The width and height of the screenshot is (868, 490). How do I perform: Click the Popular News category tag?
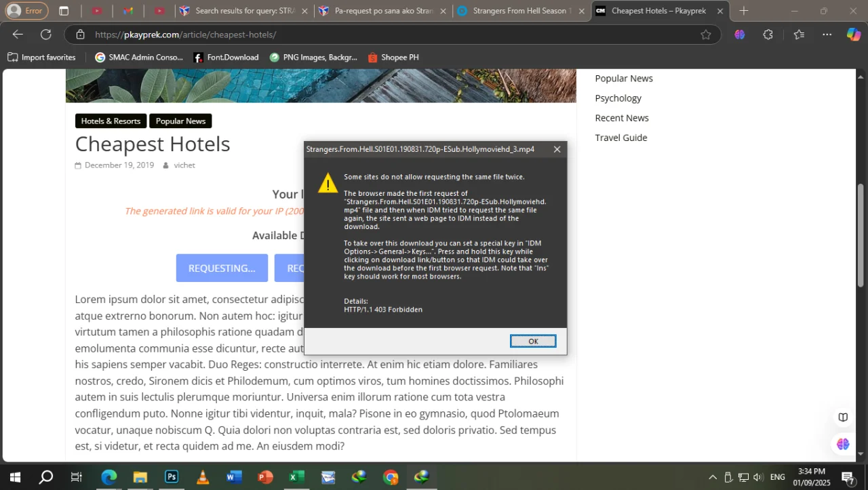pyautogui.click(x=180, y=121)
